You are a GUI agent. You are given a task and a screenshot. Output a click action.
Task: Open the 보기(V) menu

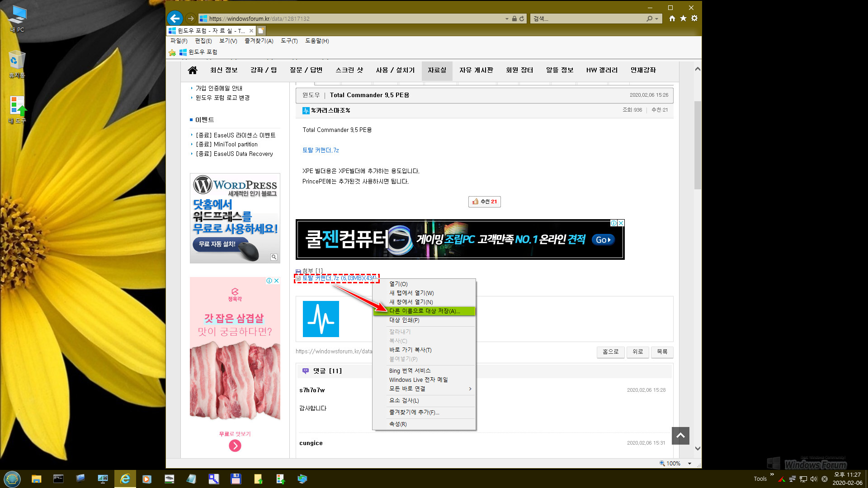pos(228,41)
